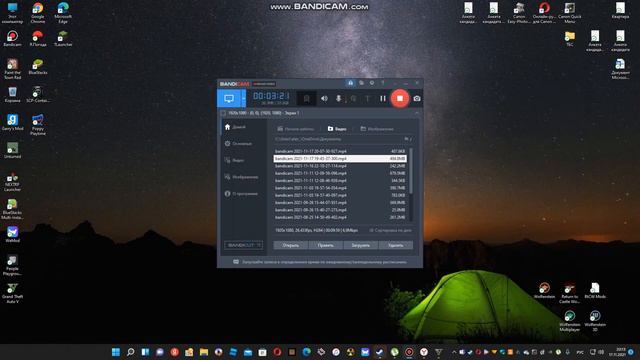The width and height of the screenshot is (640, 360).
Task: Select file bandicam 2021-11-16 22-10-27-114.mp4
Action: (x=340, y=166)
